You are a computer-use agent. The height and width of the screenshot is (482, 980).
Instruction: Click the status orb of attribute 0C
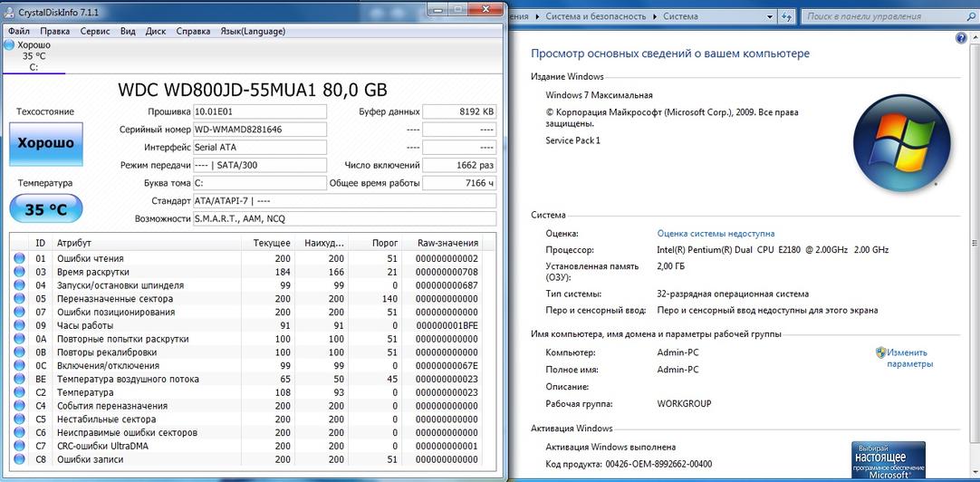[19, 366]
